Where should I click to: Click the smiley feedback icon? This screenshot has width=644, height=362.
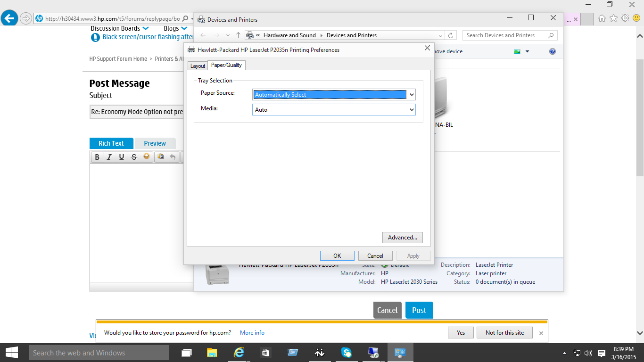pyautogui.click(x=636, y=18)
